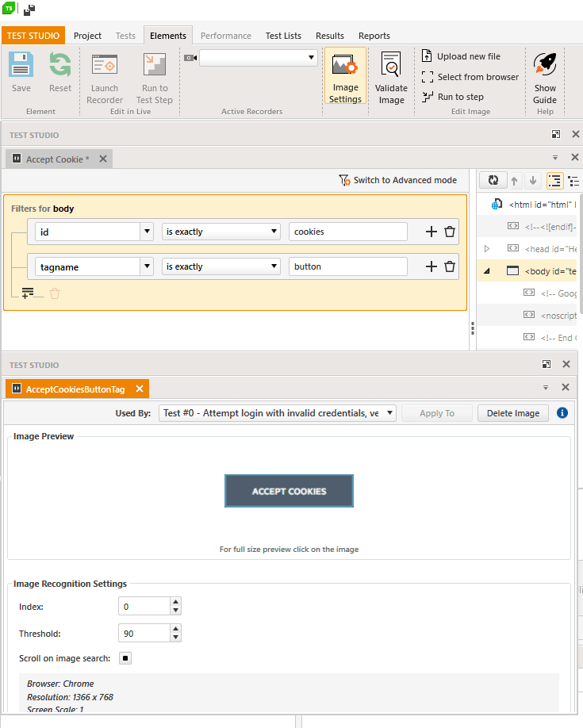The image size is (583, 728).
Task: Increase the Threshold value
Action: (175, 629)
